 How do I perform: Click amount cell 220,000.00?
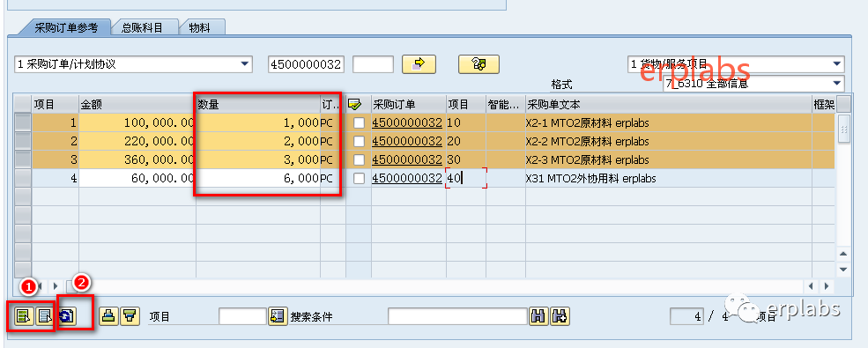click(137, 142)
